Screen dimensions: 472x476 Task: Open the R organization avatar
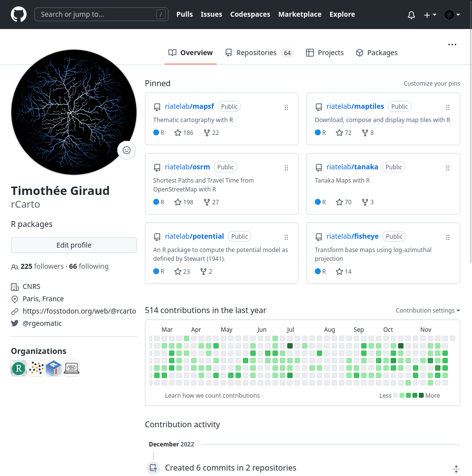[x=19, y=368]
